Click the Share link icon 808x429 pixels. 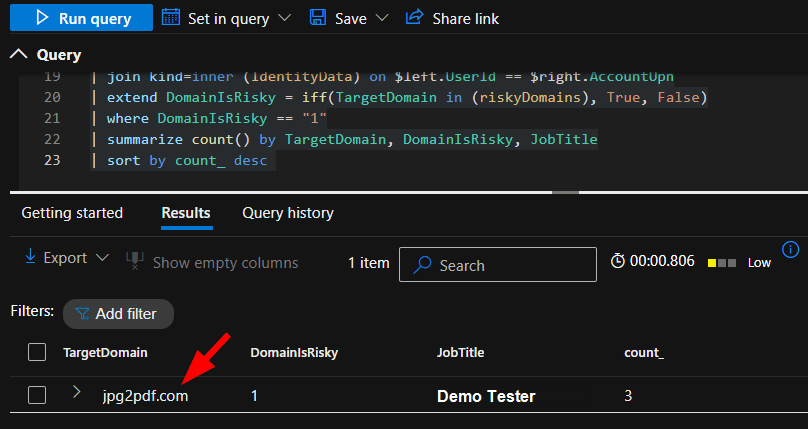coord(415,18)
